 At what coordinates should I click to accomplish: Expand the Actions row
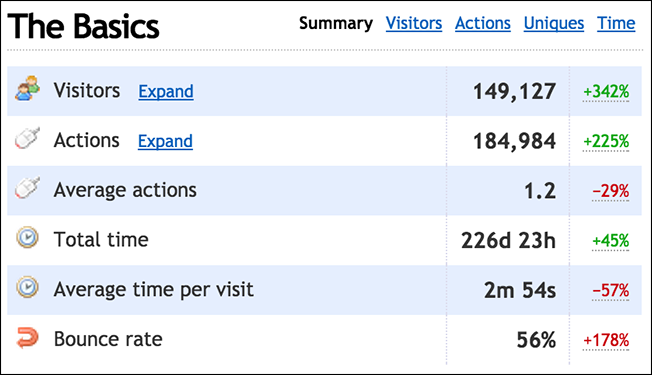pyautogui.click(x=165, y=141)
